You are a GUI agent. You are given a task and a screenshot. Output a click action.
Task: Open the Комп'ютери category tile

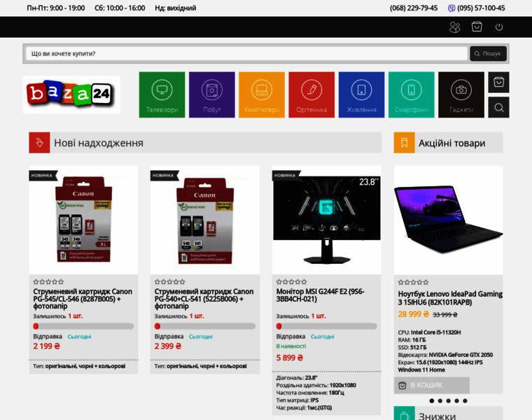262,94
